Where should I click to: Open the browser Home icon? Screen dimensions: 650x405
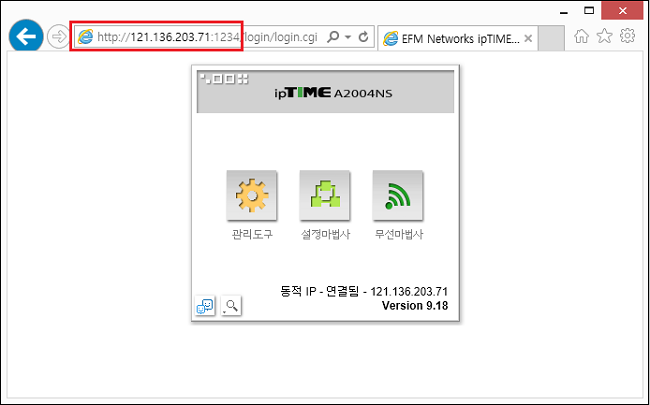582,36
